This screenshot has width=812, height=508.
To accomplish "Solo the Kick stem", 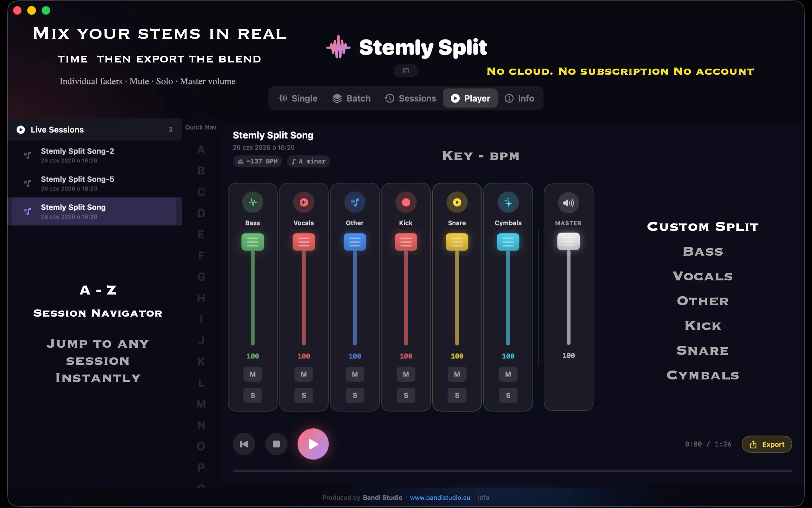I will [x=406, y=396].
